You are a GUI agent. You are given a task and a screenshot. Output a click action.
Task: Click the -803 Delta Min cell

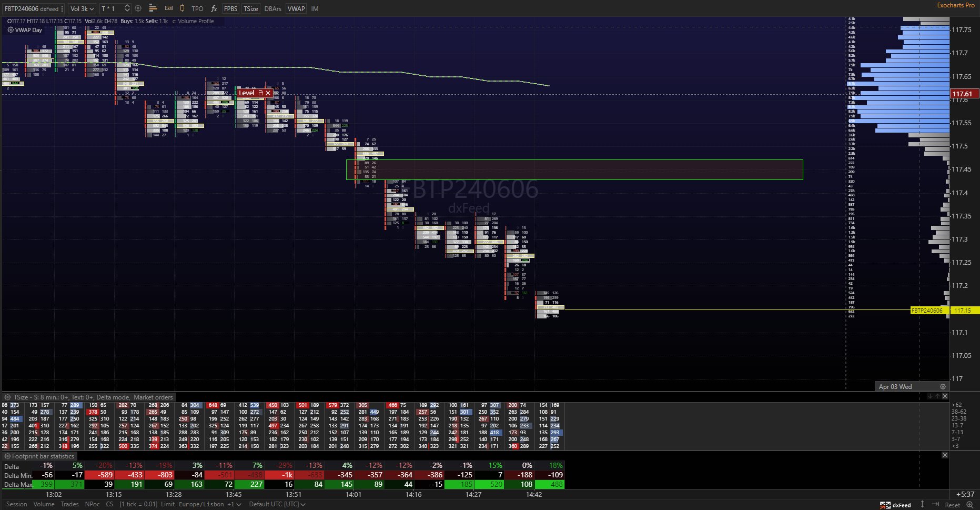159,475
